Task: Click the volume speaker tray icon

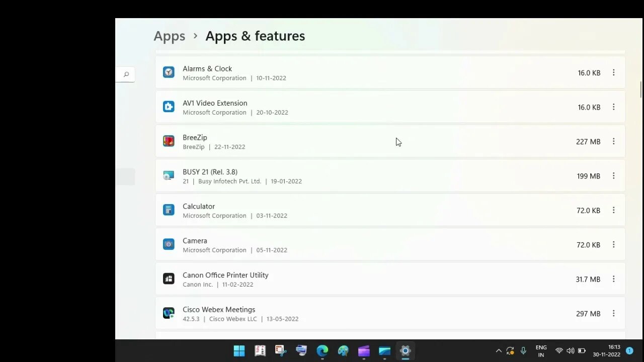Action: tap(570, 351)
